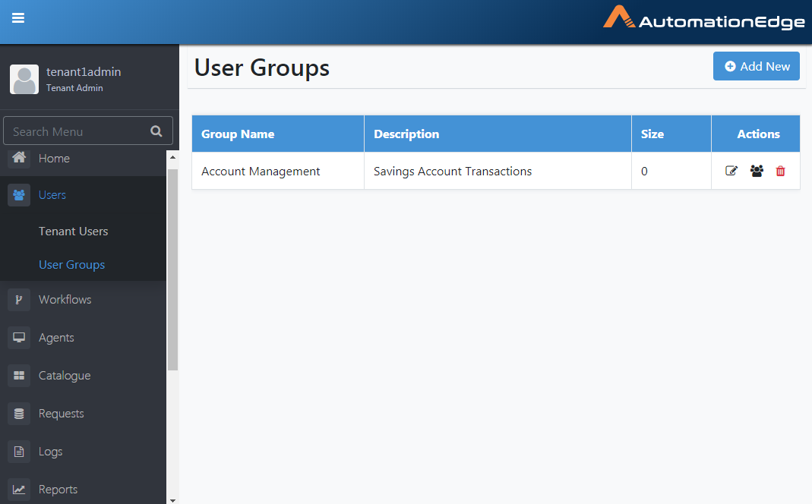This screenshot has height=504, width=812.
Task: Click the Account Management cell
Action: click(x=278, y=172)
